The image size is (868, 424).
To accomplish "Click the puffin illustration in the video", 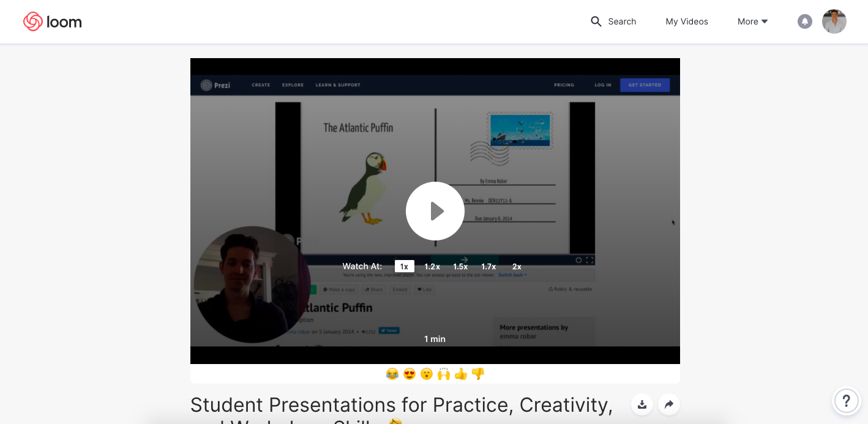I will [364, 188].
